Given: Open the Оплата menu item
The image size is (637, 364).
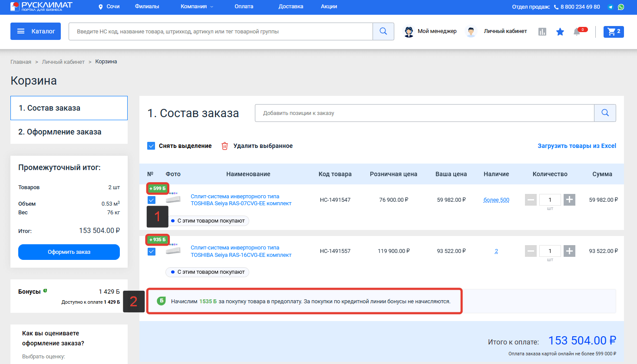Looking at the screenshot, I should click(x=244, y=7).
